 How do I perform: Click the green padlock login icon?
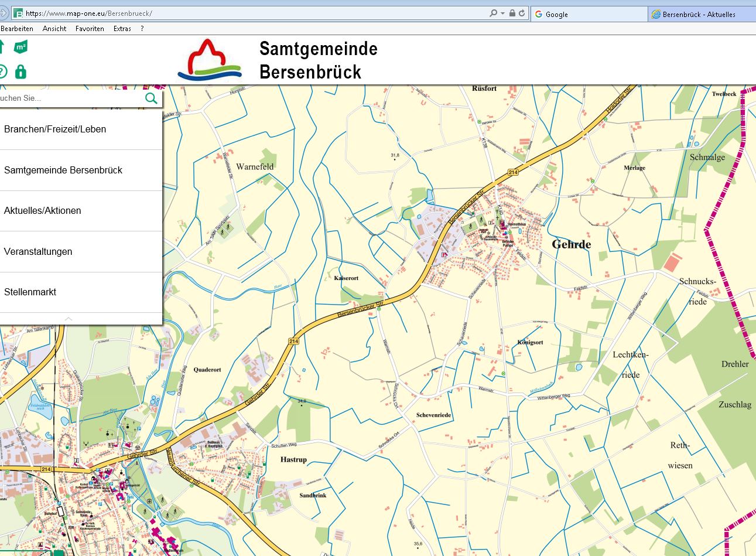[x=20, y=72]
